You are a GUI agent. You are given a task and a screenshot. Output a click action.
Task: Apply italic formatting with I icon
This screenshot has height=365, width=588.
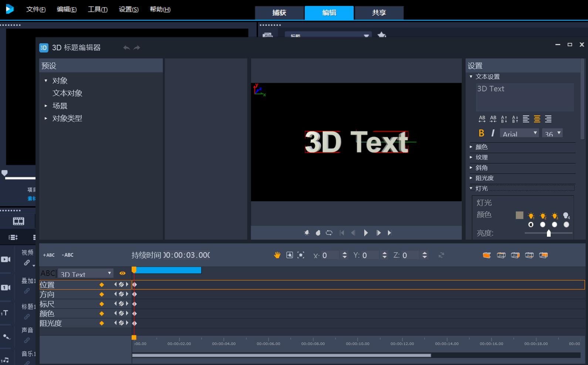coord(493,133)
